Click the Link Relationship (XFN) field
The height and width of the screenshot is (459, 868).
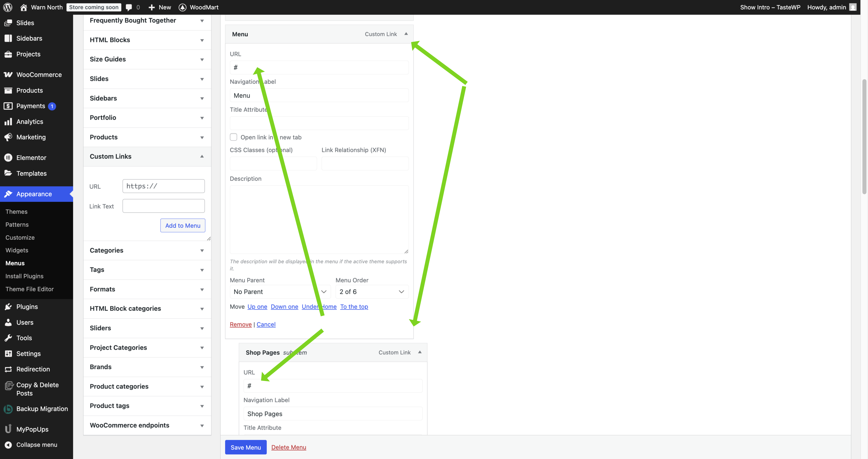tap(365, 163)
